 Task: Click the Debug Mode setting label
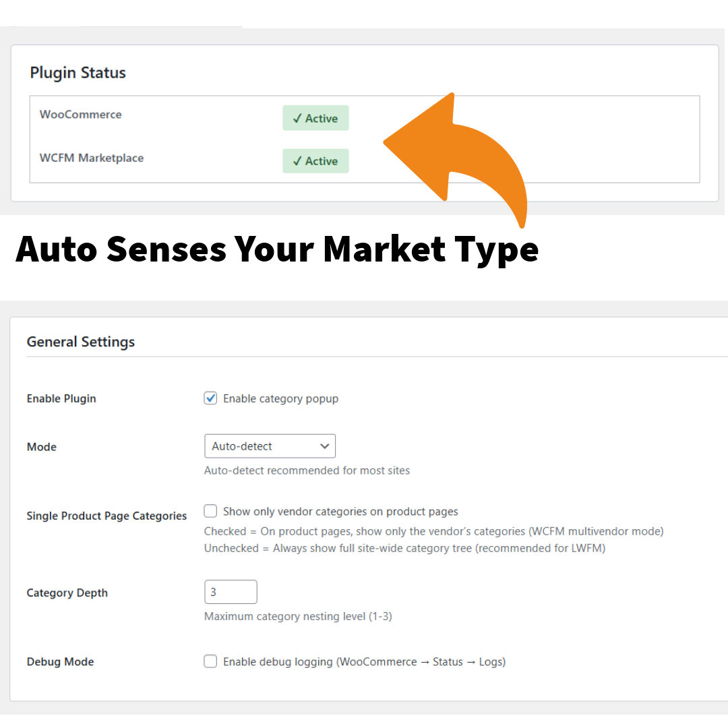[60, 662]
